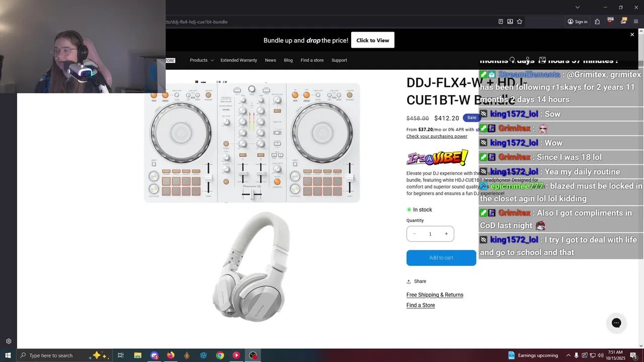Increase quantity with the plus button

pos(446,234)
